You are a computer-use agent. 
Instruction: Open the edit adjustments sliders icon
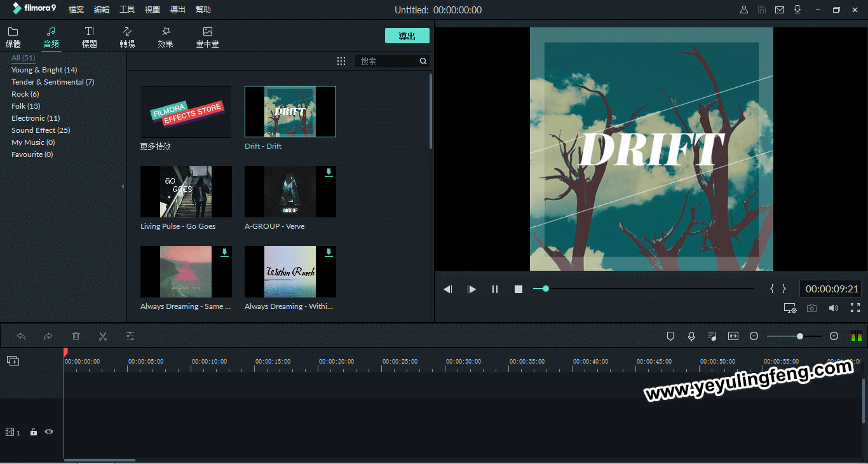(130, 336)
